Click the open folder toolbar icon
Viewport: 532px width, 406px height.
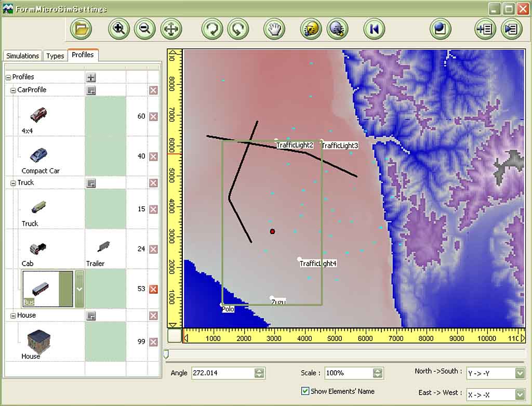click(81, 29)
